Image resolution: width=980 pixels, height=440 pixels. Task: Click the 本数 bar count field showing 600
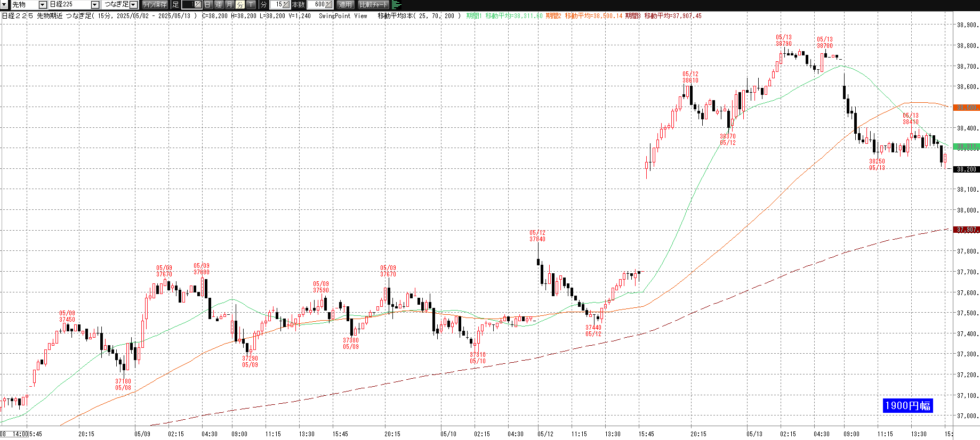tap(316, 4)
